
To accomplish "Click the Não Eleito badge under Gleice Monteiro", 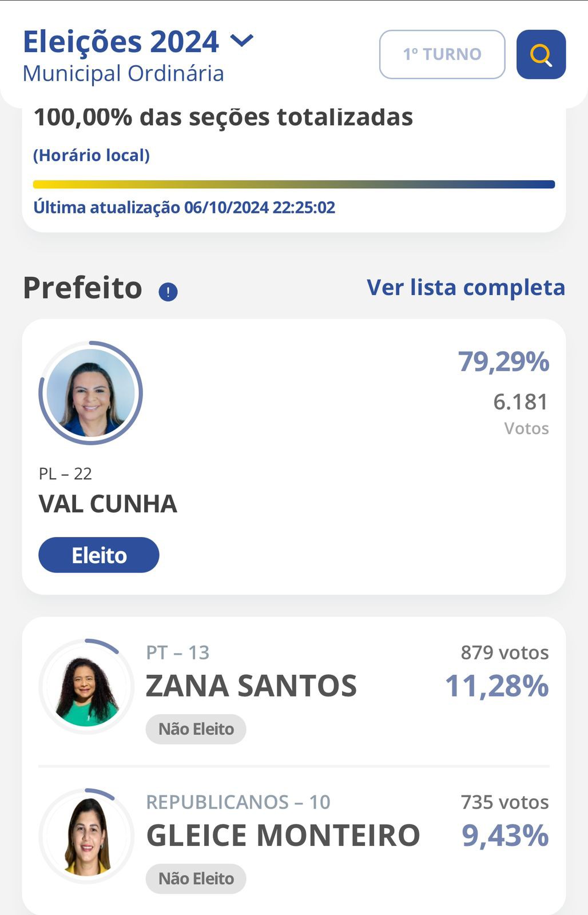I will coord(196,879).
